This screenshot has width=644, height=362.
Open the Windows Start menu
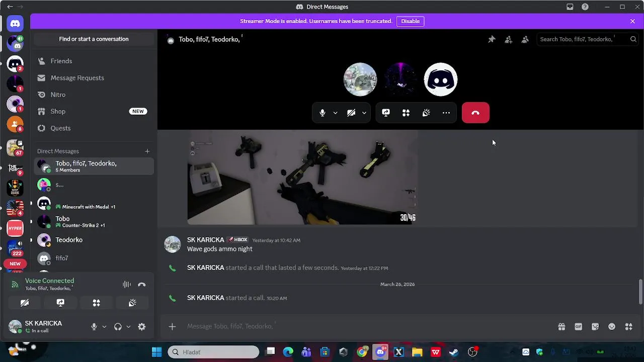[157, 352]
